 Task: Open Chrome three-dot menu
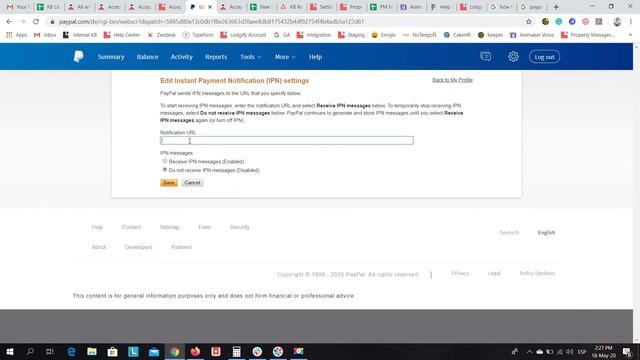click(x=631, y=22)
